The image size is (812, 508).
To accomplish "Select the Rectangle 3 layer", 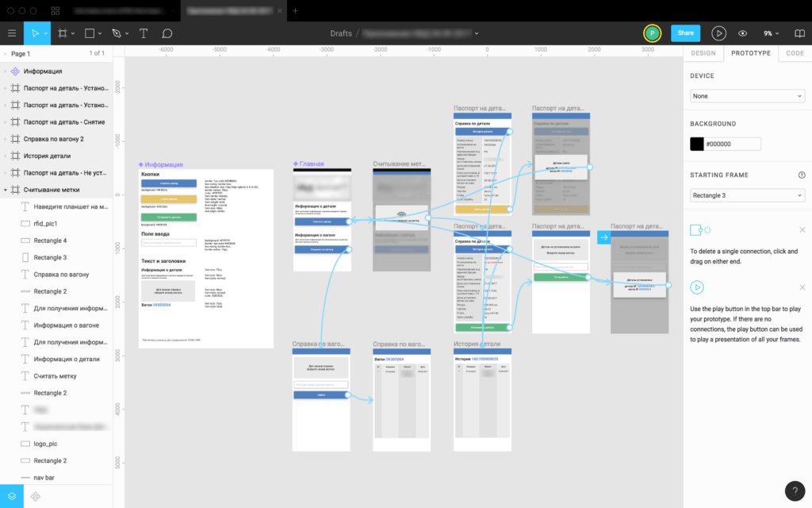I will click(x=56, y=257).
